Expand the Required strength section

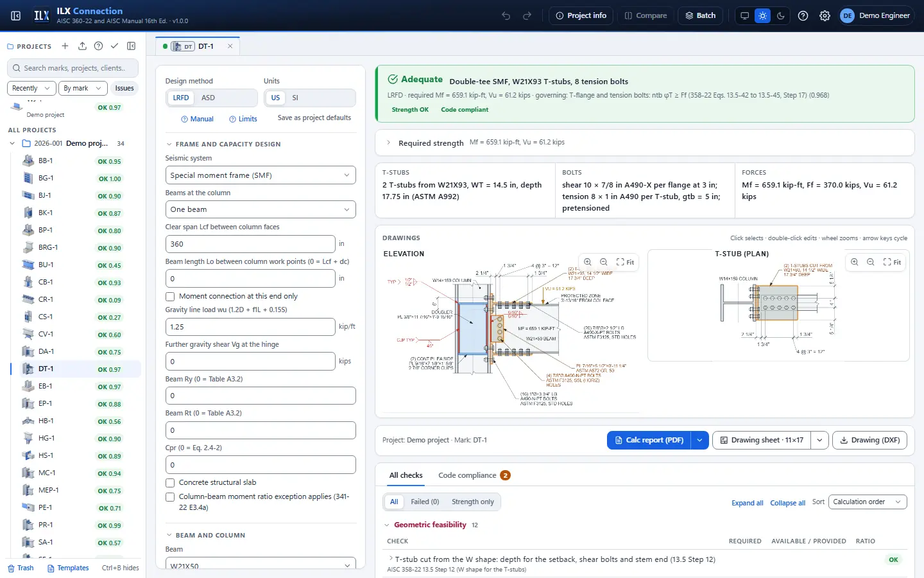pyautogui.click(x=644, y=143)
